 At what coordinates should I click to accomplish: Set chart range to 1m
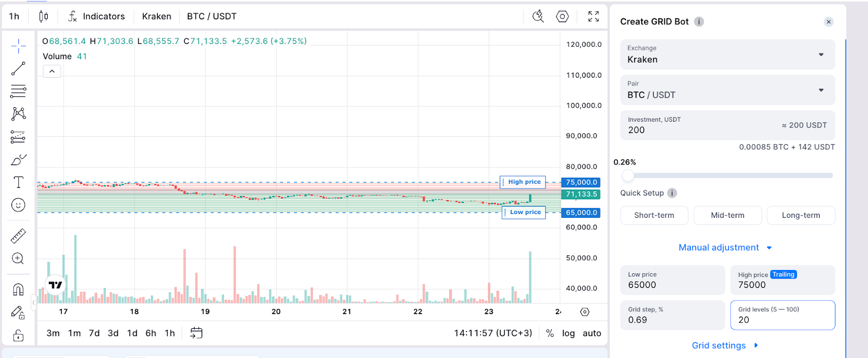[x=74, y=333]
